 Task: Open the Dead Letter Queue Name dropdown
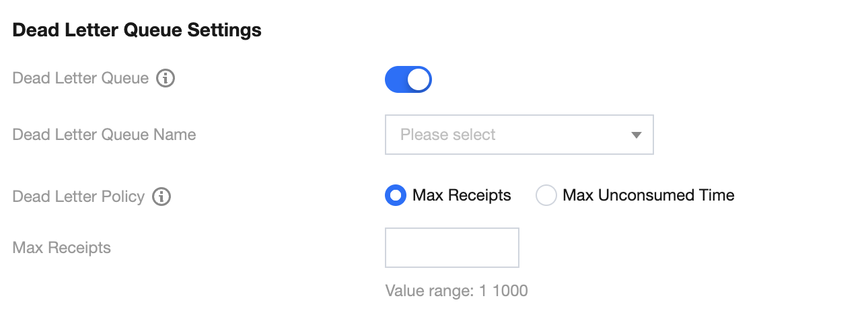click(x=519, y=135)
